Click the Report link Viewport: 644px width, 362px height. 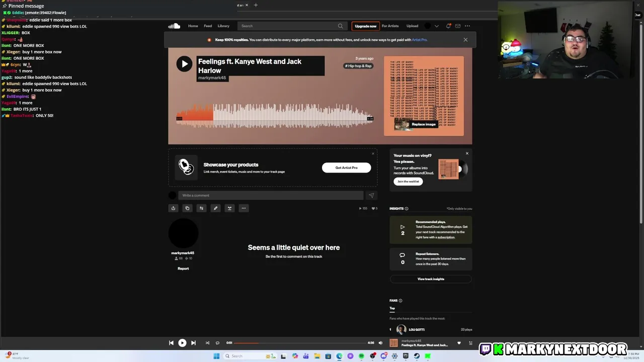[x=183, y=268]
